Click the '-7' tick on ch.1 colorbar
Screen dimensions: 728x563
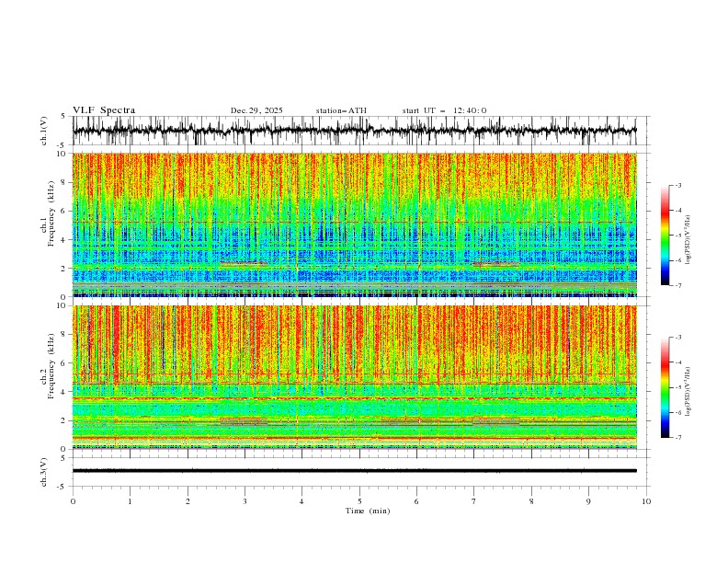point(677,285)
